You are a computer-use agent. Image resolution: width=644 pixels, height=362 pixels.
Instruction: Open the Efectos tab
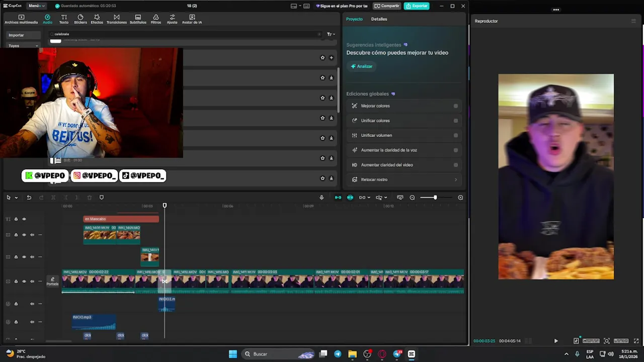tap(97, 19)
